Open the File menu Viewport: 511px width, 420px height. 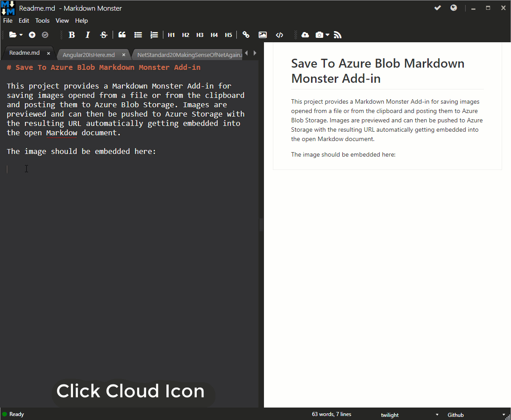[8, 20]
